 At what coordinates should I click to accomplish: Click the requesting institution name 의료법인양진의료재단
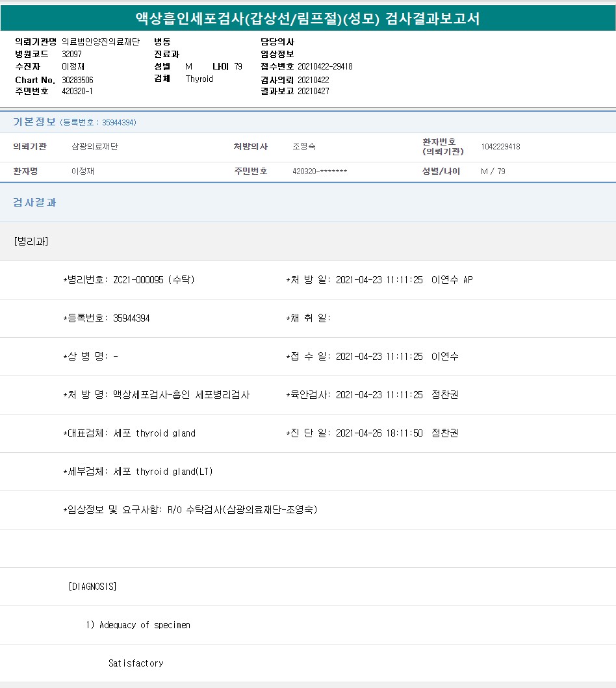101,42
